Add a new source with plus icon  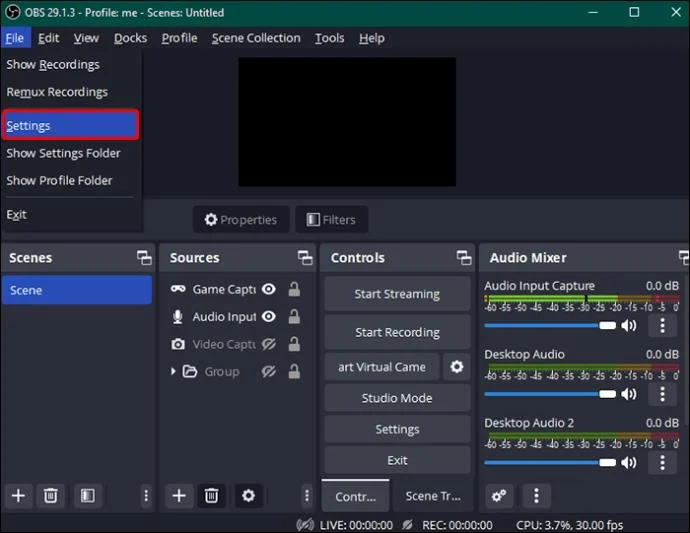179,496
